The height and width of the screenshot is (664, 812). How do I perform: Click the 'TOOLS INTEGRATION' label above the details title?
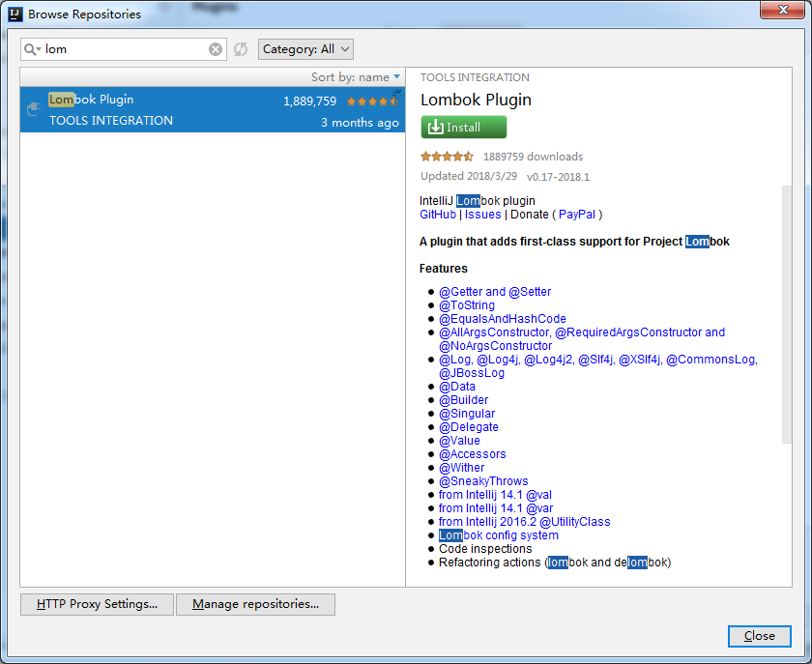tap(475, 77)
